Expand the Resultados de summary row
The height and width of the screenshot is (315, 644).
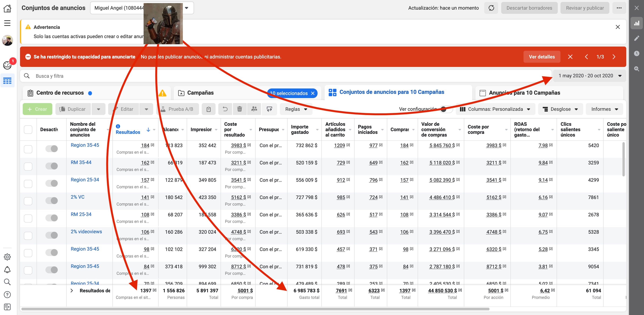click(x=72, y=291)
